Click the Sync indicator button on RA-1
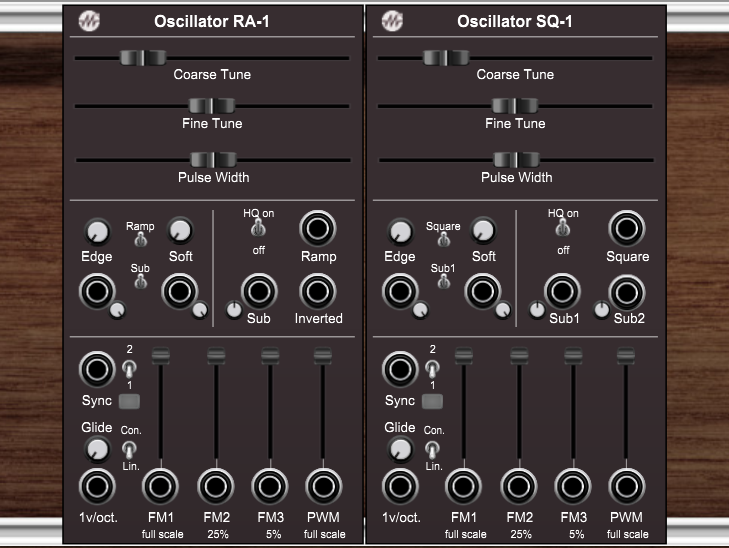 pyautogui.click(x=129, y=401)
